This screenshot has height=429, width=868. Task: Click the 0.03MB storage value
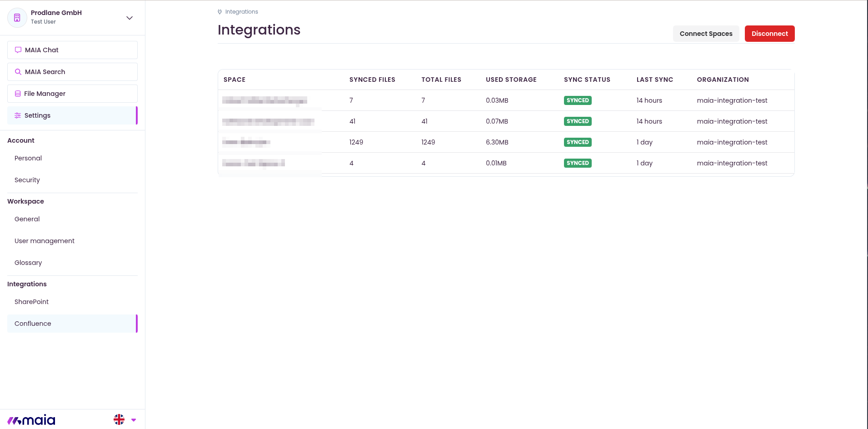tap(497, 100)
